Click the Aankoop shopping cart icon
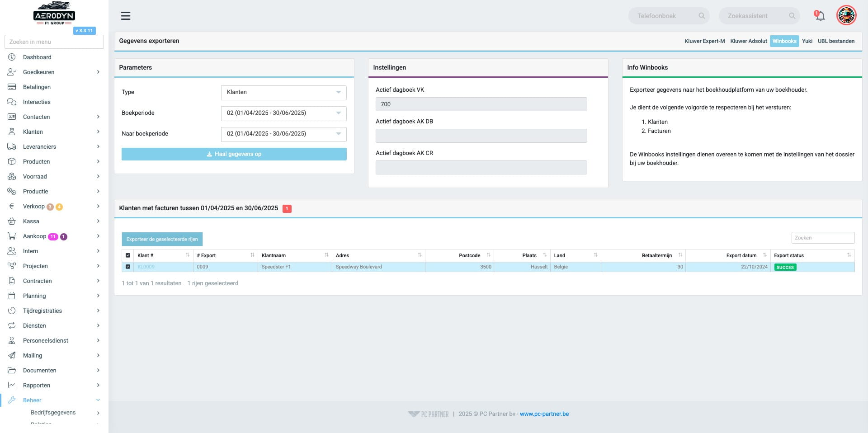Image resolution: width=868 pixels, height=433 pixels. click(x=12, y=236)
